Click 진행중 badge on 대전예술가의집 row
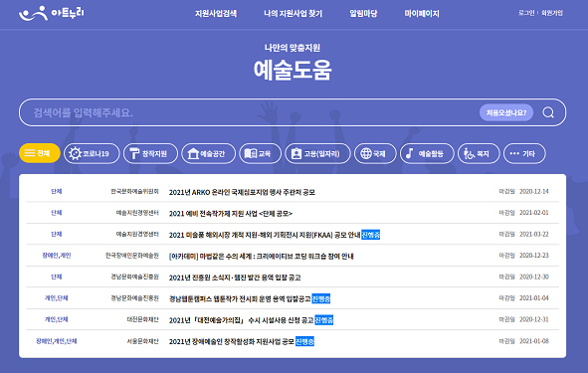 click(324, 320)
